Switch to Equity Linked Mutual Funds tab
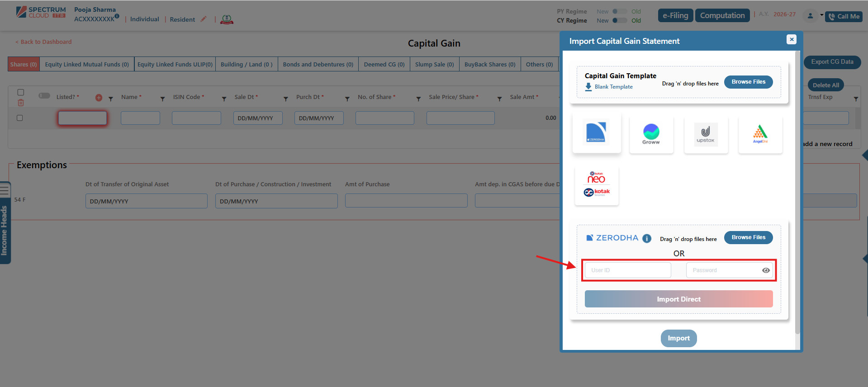 click(x=87, y=64)
